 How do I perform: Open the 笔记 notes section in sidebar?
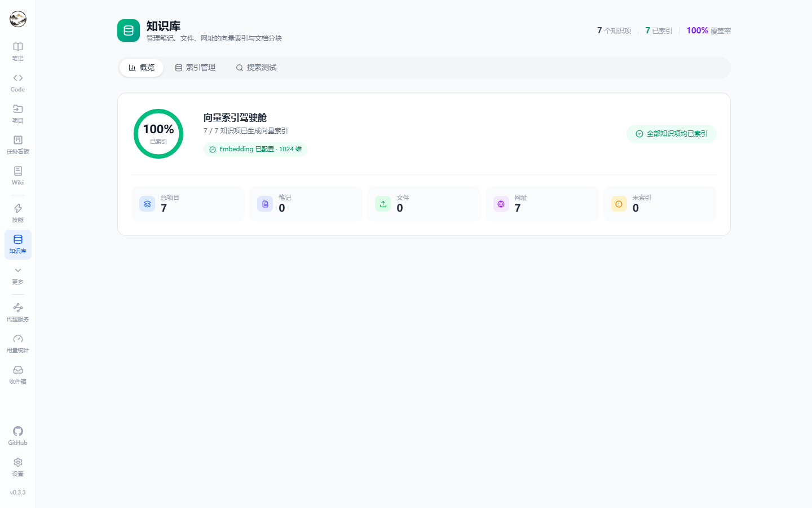tap(18, 51)
